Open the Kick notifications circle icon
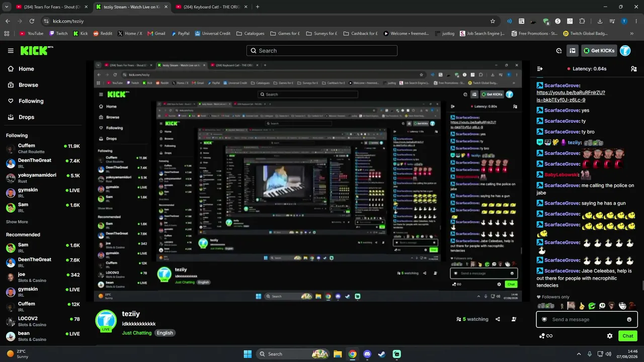The width and height of the screenshot is (644, 362). click(x=559, y=51)
